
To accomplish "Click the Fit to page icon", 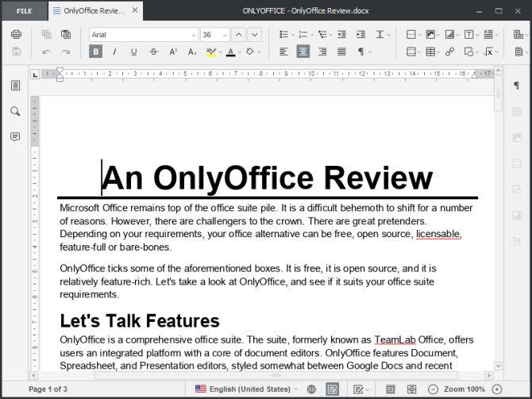I will pos(391,389).
